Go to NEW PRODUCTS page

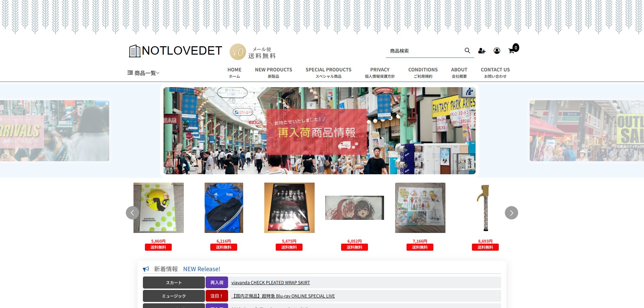pos(273,72)
